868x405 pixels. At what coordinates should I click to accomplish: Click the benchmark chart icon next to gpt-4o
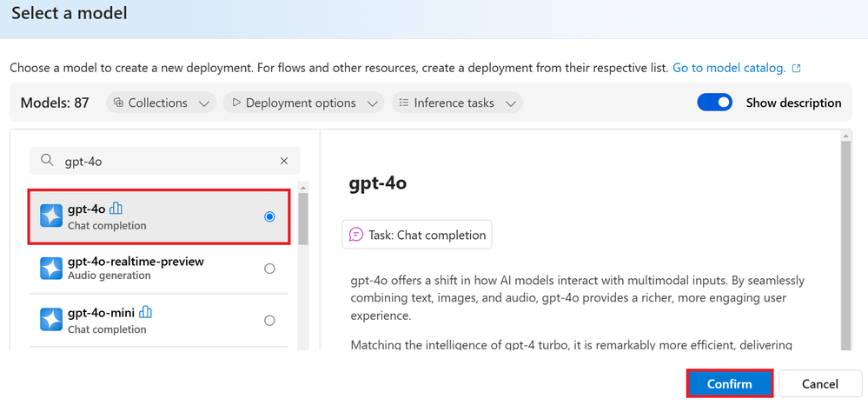coord(116,209)
